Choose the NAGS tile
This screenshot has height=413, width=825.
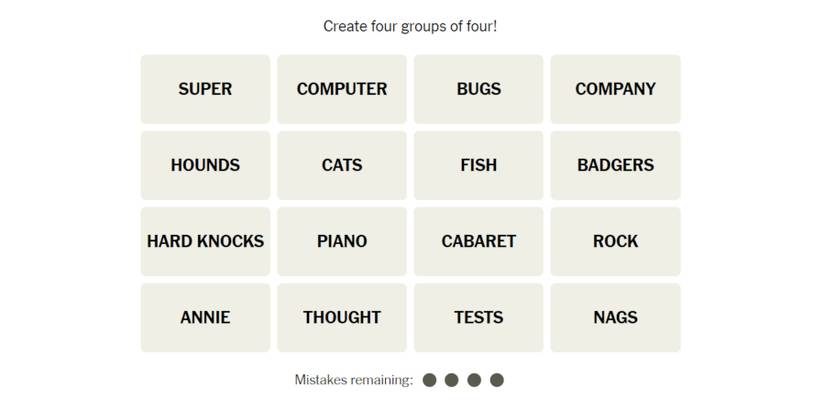tap(615, 317)
